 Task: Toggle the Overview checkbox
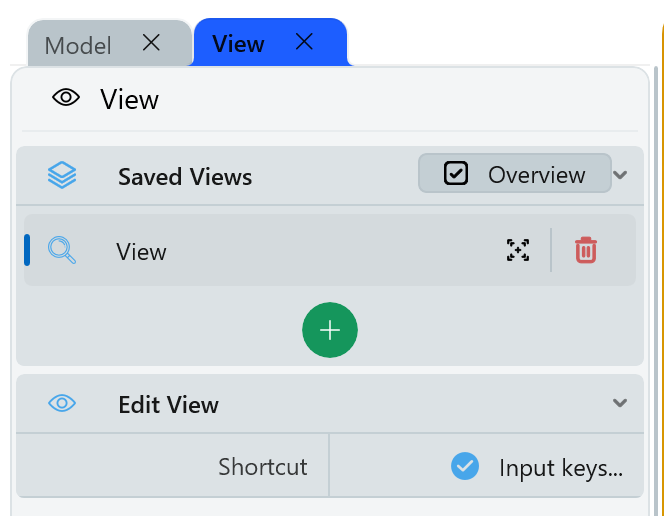click(456, 174)
